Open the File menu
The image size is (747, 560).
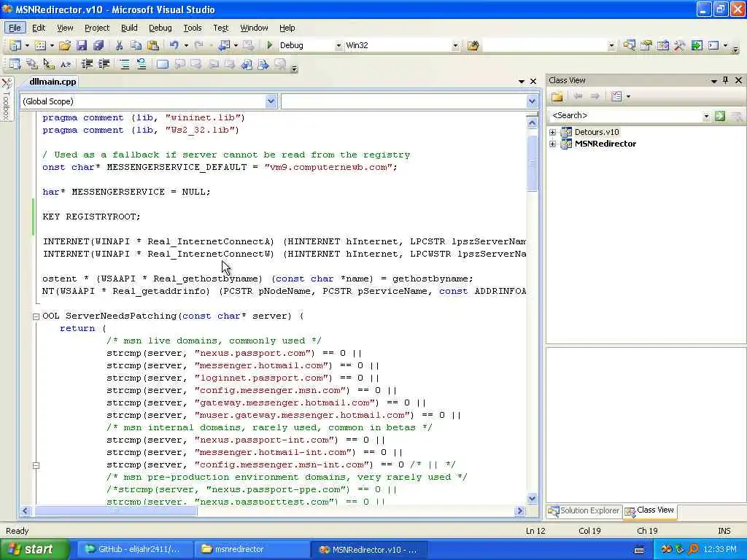pyautogui.click(x=15, y=28)
